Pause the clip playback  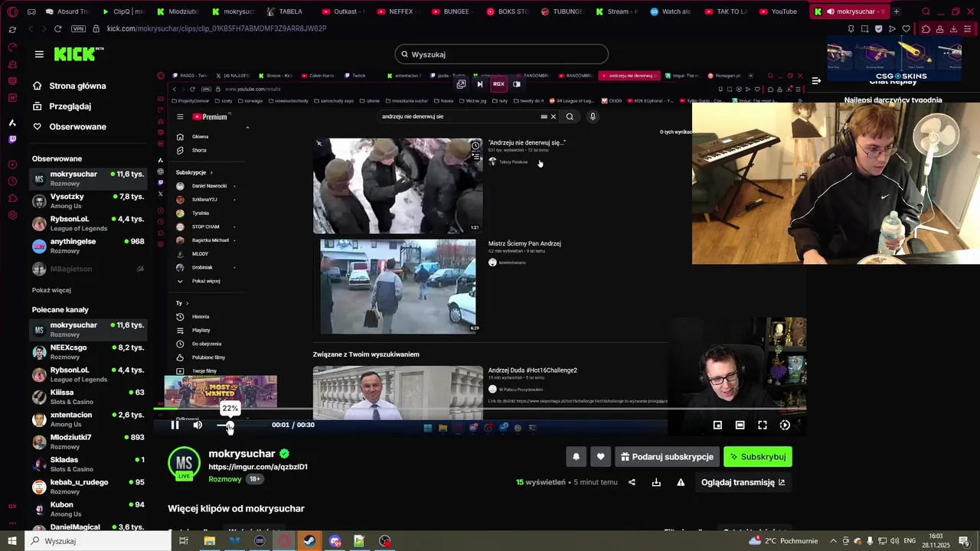coord(175,425)
